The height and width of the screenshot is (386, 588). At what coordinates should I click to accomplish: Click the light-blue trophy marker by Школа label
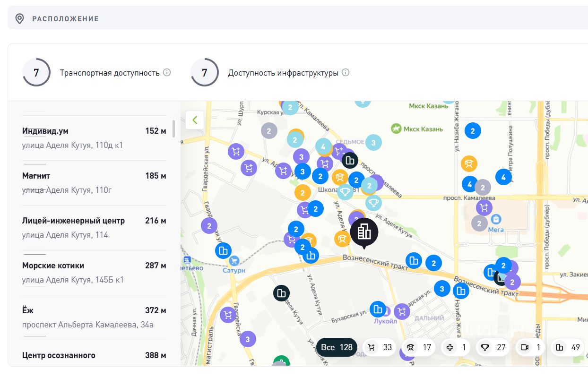click(346, 191)
